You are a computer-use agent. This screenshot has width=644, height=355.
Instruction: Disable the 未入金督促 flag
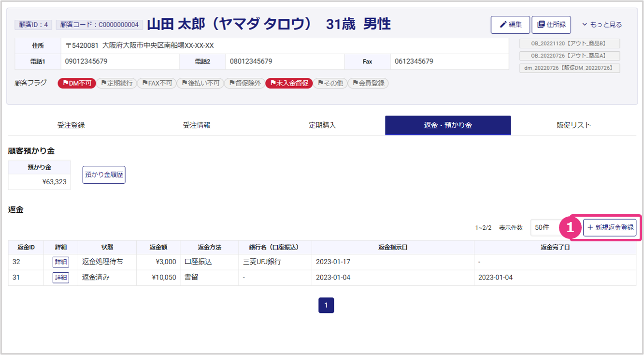[x=289, y=83]
